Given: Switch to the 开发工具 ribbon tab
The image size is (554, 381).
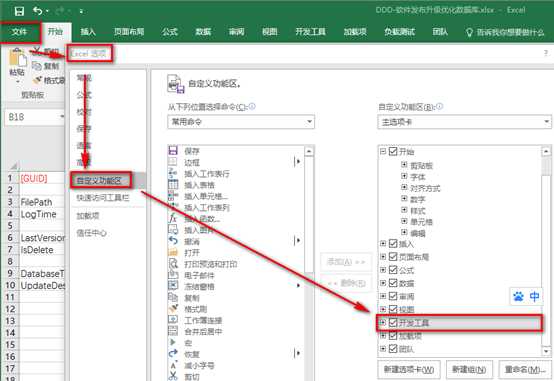Looking at the screenshot, I should click(310, 32).
